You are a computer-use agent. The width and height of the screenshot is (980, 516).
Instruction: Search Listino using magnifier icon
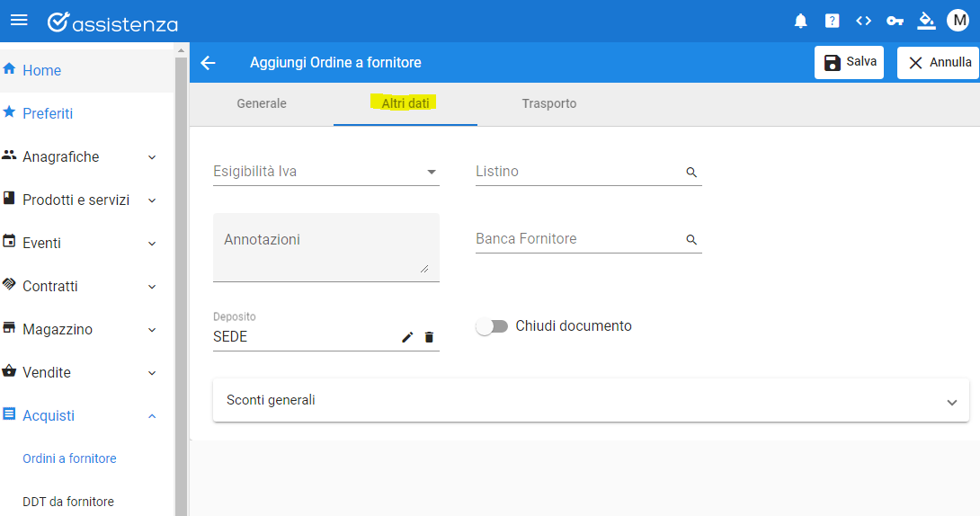point(691,173)
